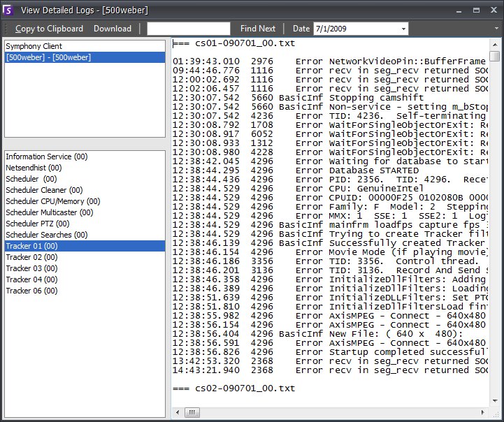Image resolution: width=504 pixels, height=422 pixels.
Task: Select Netsendhist (00) log
Action: click(85, 168)
